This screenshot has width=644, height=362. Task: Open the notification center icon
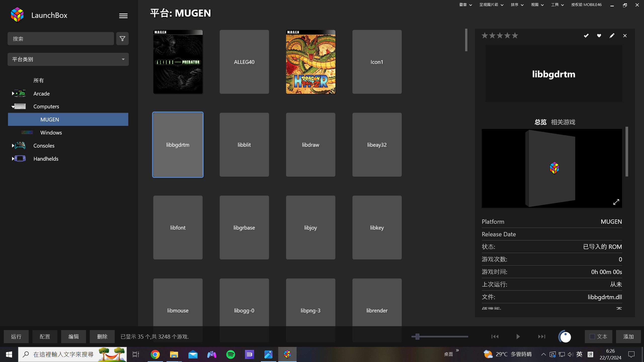(631, 354)
